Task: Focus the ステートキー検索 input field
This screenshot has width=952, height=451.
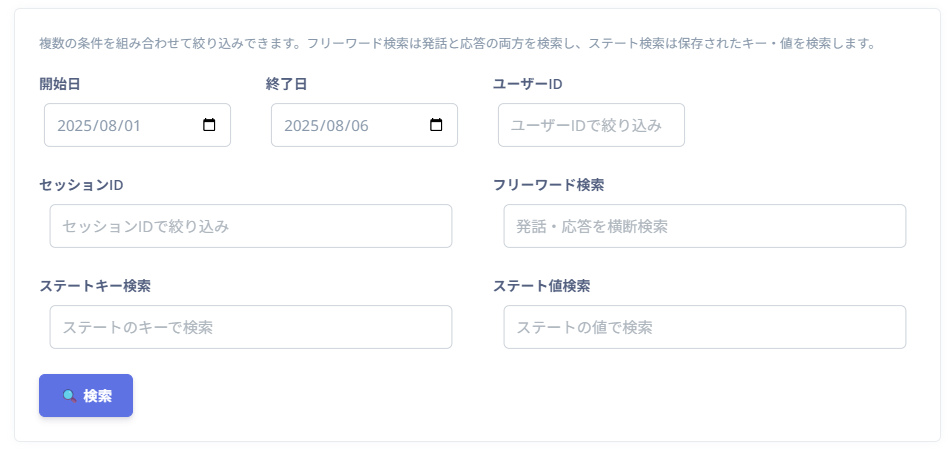Action: pos(250,327)
